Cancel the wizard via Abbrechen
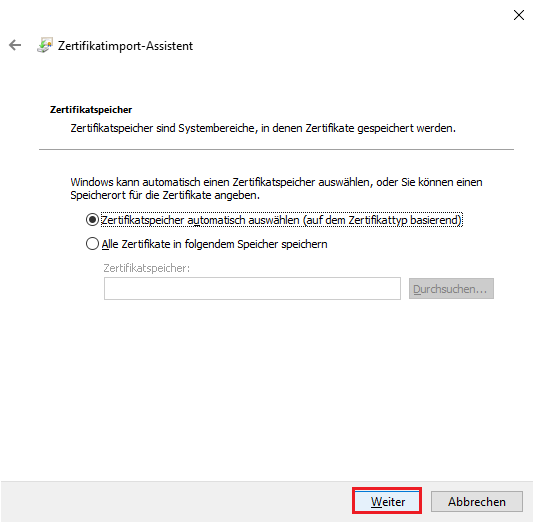Viewport: 533px width, 523px height. coord(477,502)
